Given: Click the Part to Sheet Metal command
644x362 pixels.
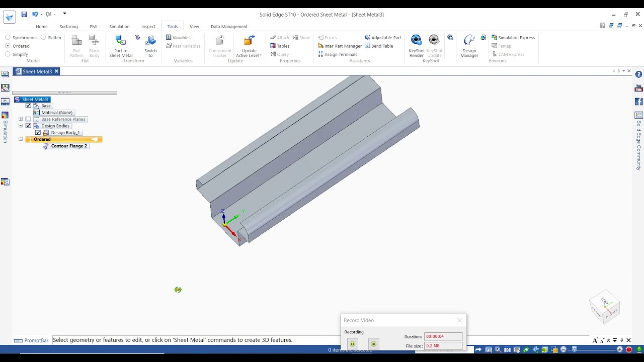Looking at the screenshot, I should [121, 47].
